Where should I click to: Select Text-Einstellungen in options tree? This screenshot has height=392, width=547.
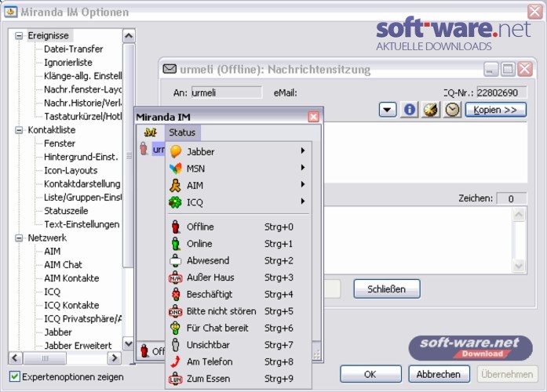[x=82, y=224]
